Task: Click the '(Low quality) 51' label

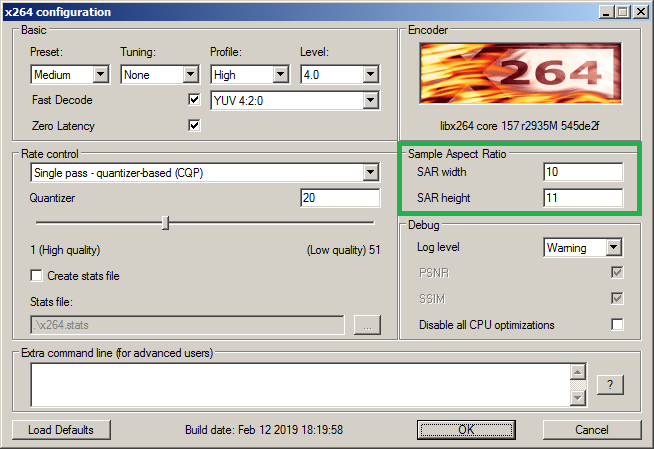Action: 344,250
